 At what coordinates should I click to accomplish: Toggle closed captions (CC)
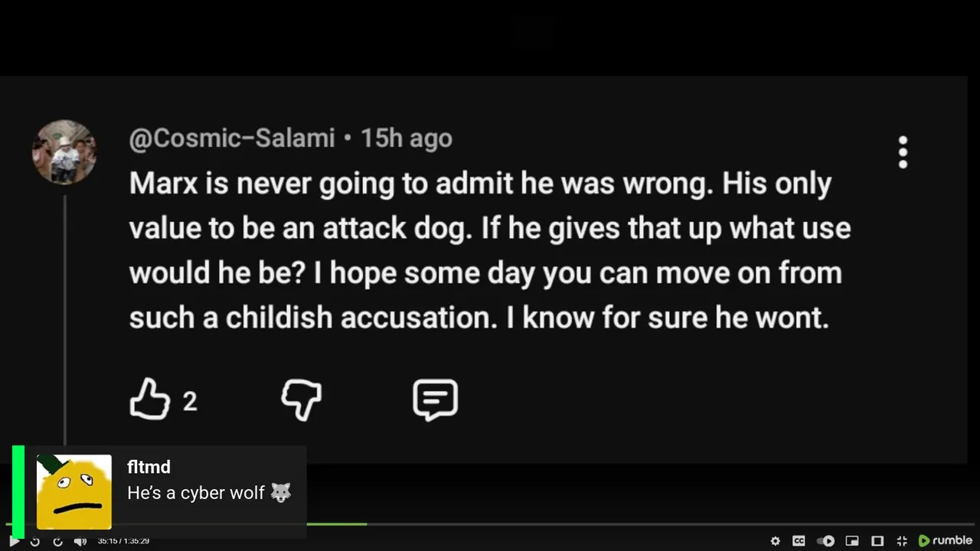click(799, 541)
